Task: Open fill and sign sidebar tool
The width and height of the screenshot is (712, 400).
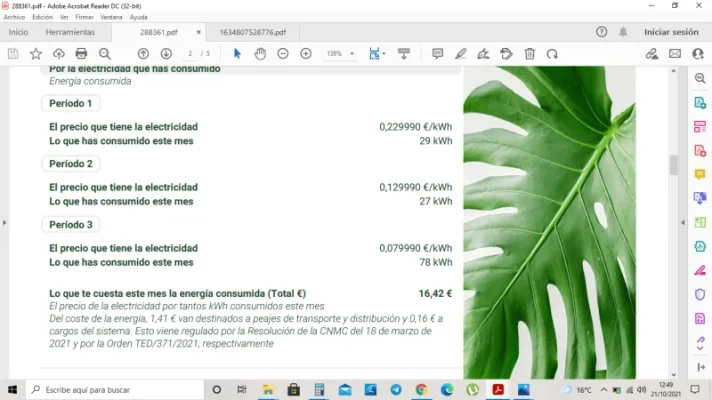Action: [x=700, y=271]
